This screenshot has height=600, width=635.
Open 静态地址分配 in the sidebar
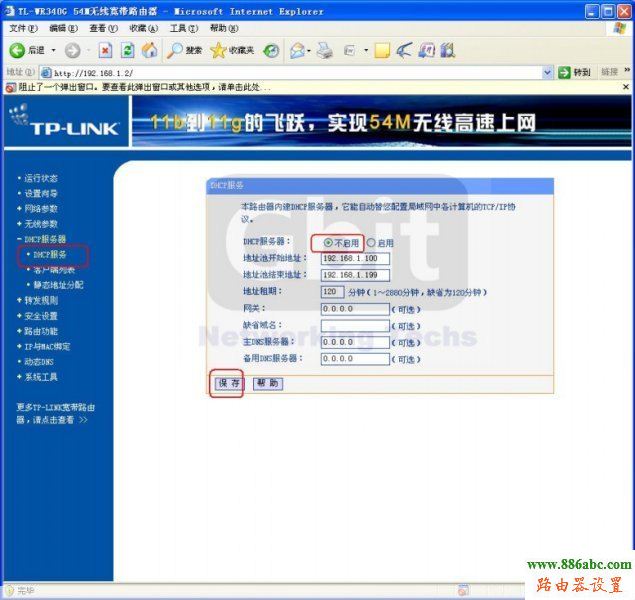[56, 285]
